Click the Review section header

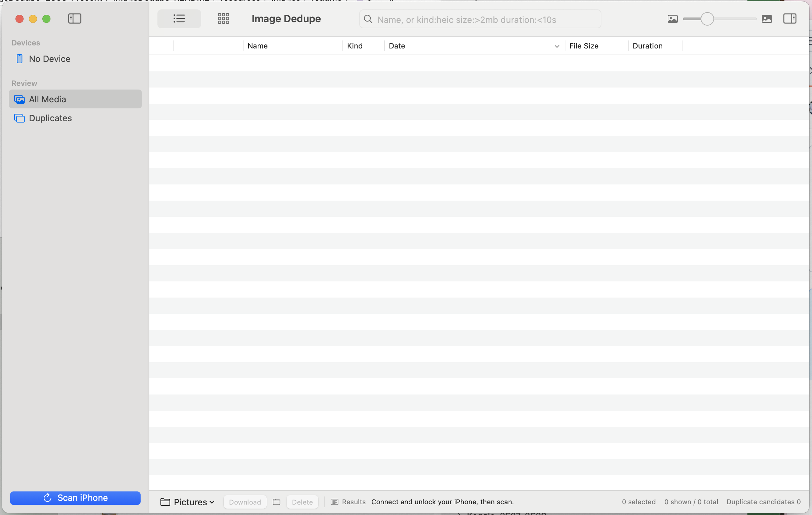click(24, 83)
